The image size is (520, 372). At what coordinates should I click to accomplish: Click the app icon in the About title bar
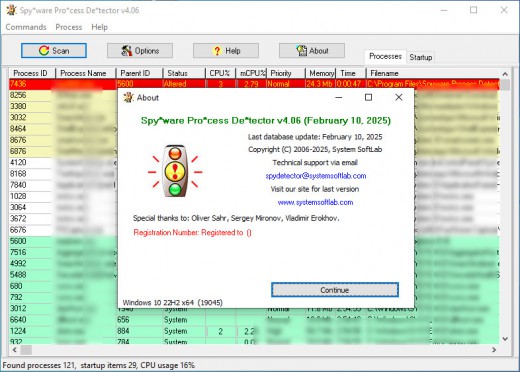[128, 97]
